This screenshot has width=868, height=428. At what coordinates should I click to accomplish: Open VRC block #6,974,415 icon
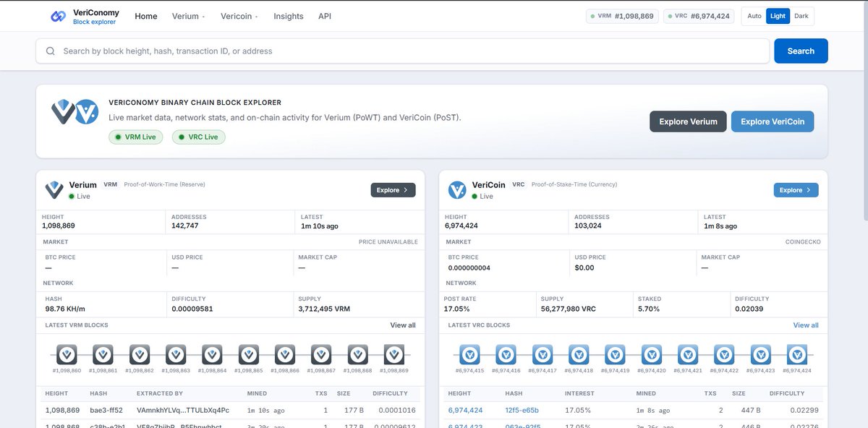470,354
